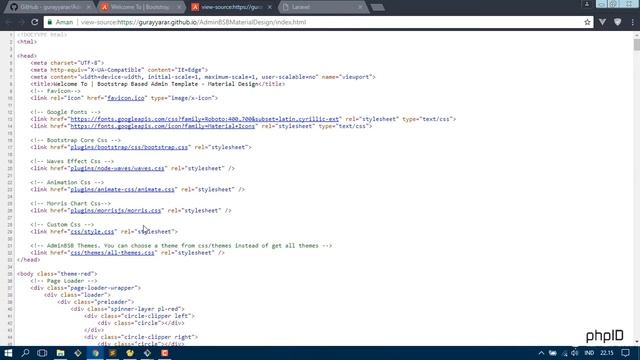Select the view-source tab
This screenshot has height=360, width=640.
point(231,7)
